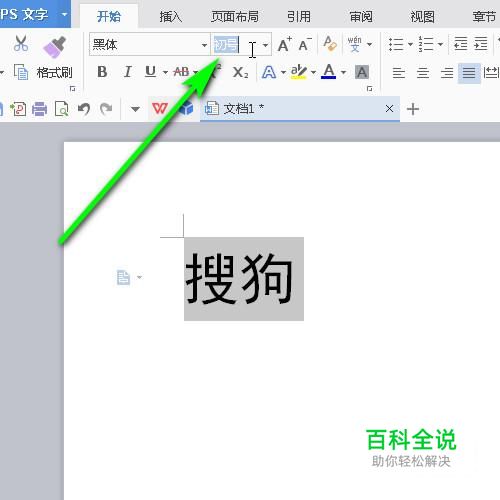Viewport: 500px width, 500px height.
Task: Toggle Underline formatting
Action: click(x=151, y=72)
